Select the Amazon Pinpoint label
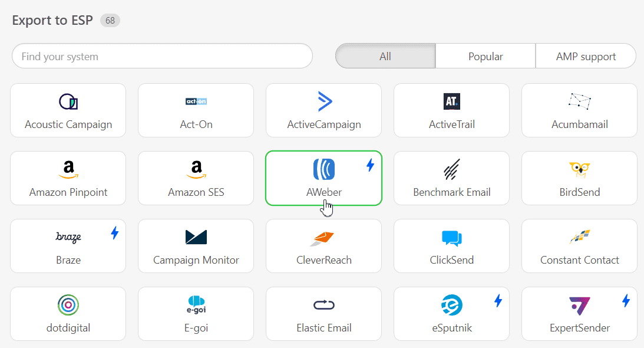The image size is (644, 348). coord(68,192)
